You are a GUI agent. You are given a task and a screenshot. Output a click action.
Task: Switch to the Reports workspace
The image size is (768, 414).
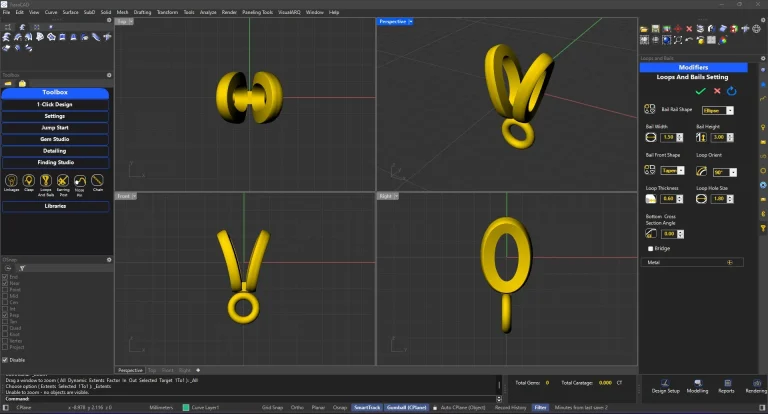coord(726,386)
